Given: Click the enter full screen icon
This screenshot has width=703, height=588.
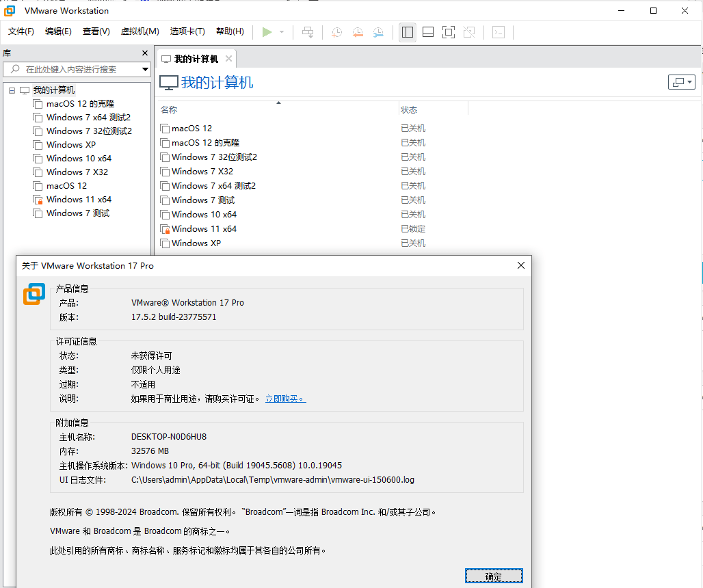Looking at the screenshot, I should [449, 32].
